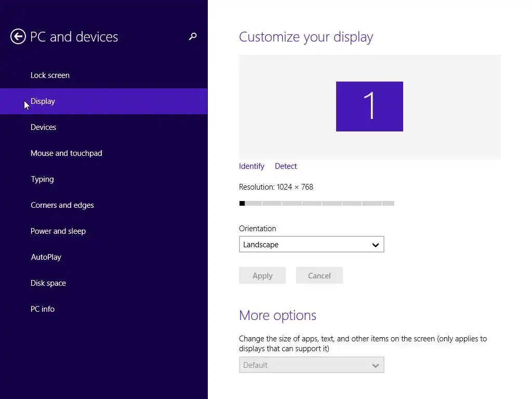
Task: Click the PC and devices title
Action: (74, 37)
